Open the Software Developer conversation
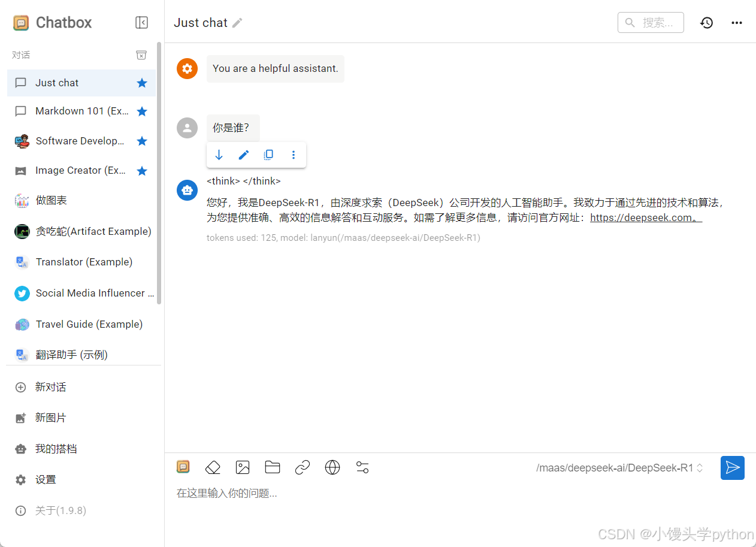 (81, 141)
